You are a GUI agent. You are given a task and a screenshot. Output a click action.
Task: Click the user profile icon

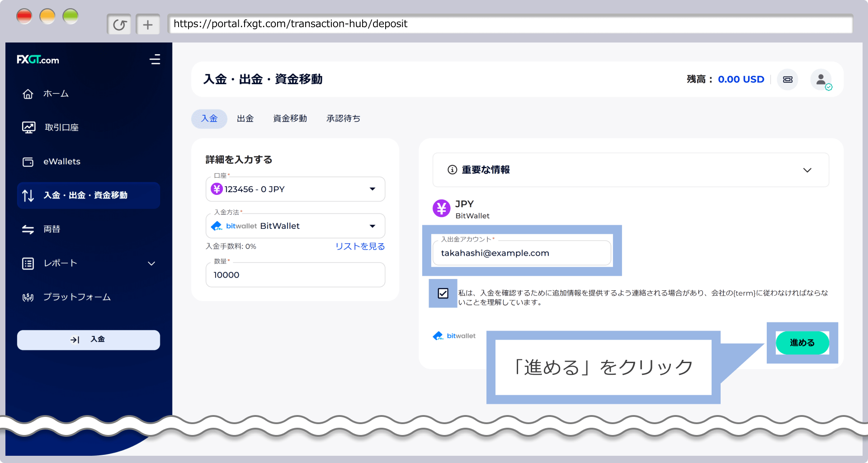(821, 80)
